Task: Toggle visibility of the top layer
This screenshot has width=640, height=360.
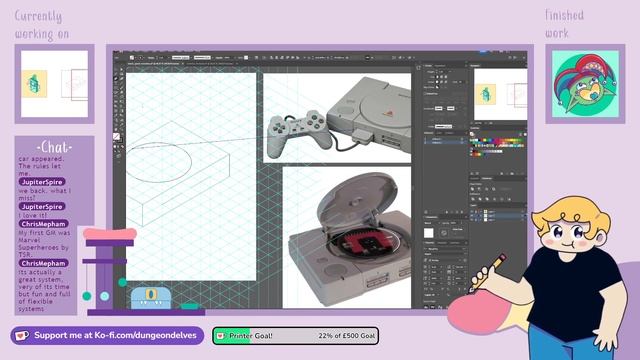Action: [x=472, y=211]
